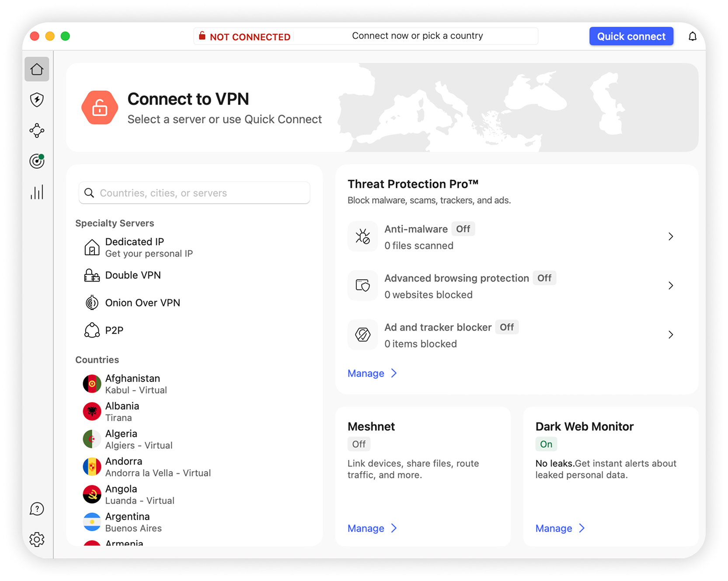Open Meshnet via the sidebar nodes icon

(37, 131)
